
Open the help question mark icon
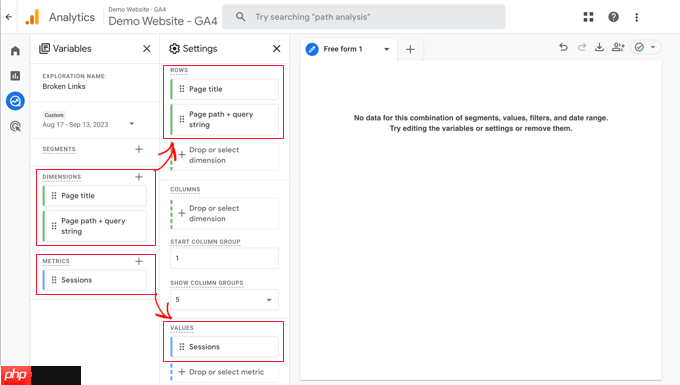(613, 17)
